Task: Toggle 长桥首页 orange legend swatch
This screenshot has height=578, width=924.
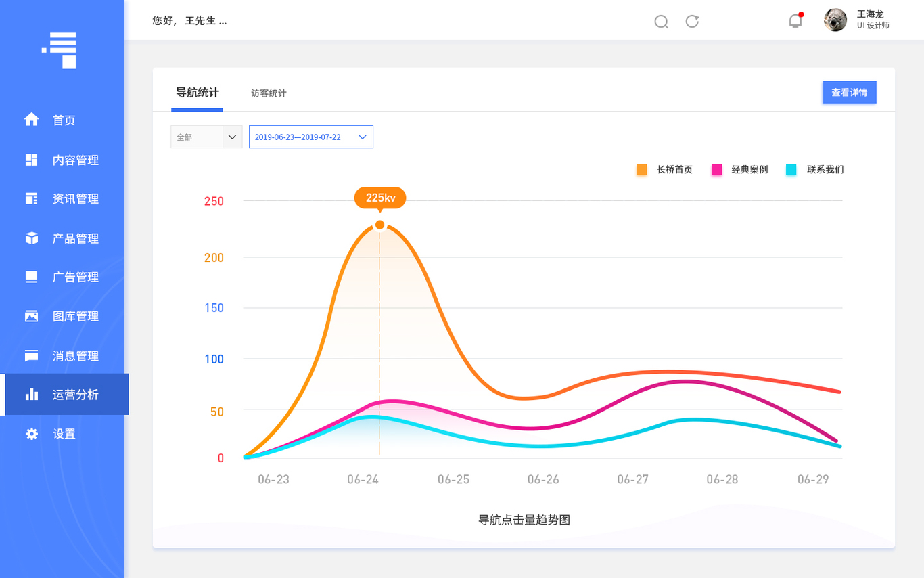Action: click(x=641, y=170)
